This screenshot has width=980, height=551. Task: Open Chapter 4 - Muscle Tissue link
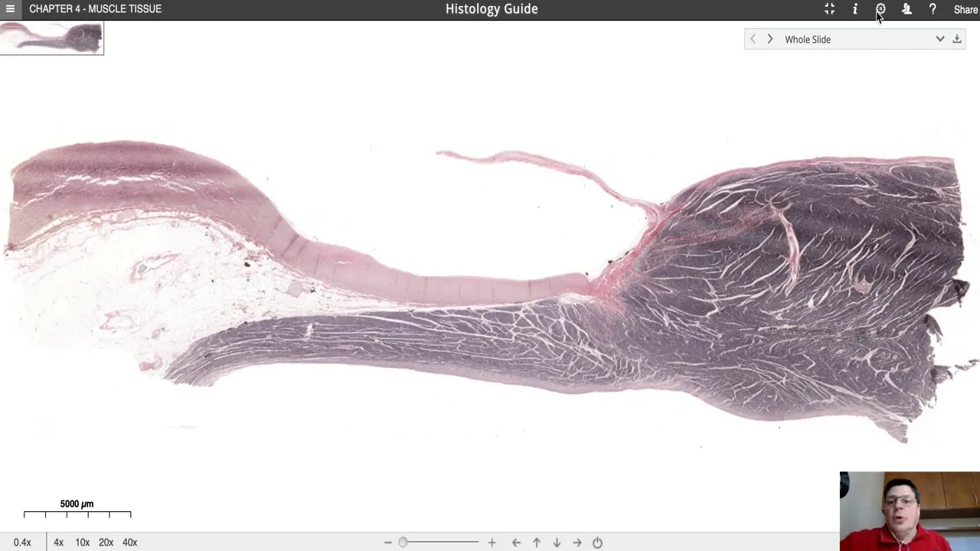(x=95, y=9)
